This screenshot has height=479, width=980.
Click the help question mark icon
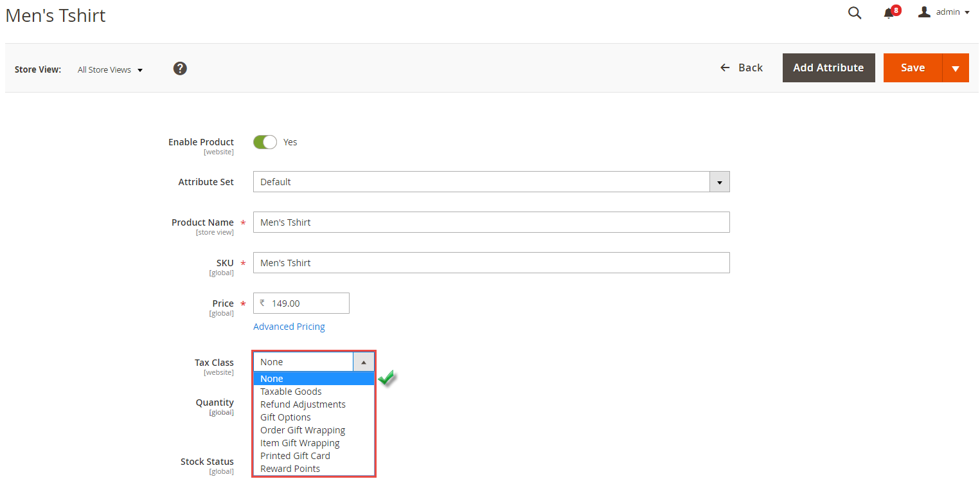pos(180,68)
